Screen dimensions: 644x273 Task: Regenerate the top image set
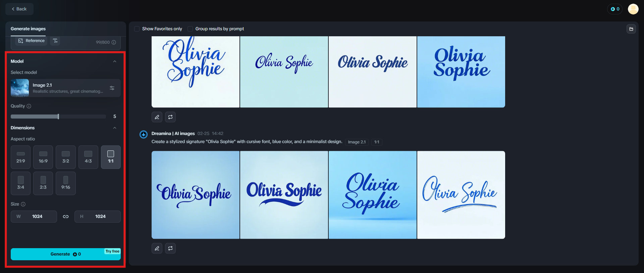point(170,117)
